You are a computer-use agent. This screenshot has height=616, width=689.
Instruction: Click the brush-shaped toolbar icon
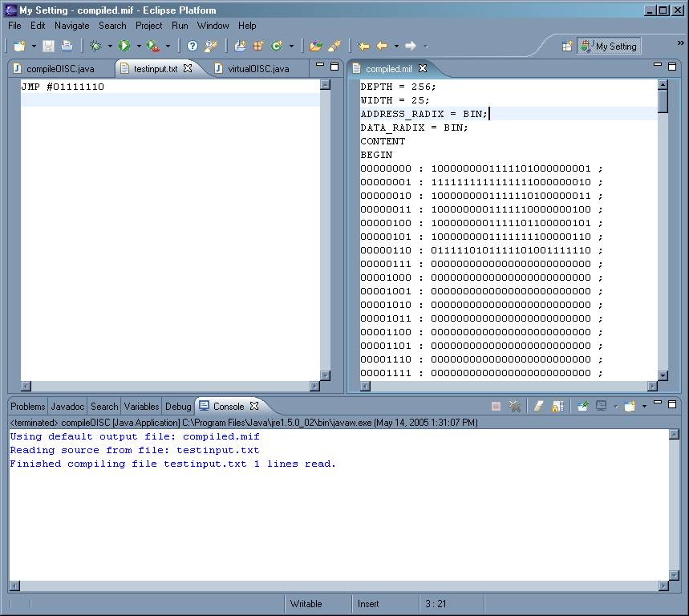(x=334, y=46)
